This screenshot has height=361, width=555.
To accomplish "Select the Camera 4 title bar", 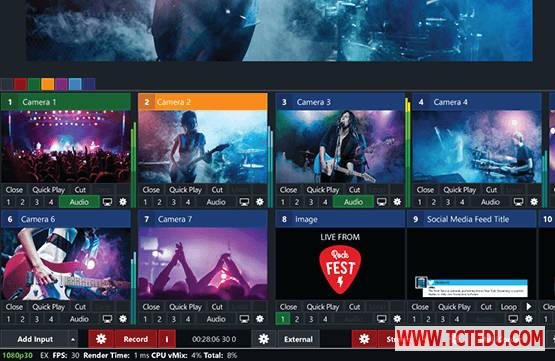I will point(477,102).
